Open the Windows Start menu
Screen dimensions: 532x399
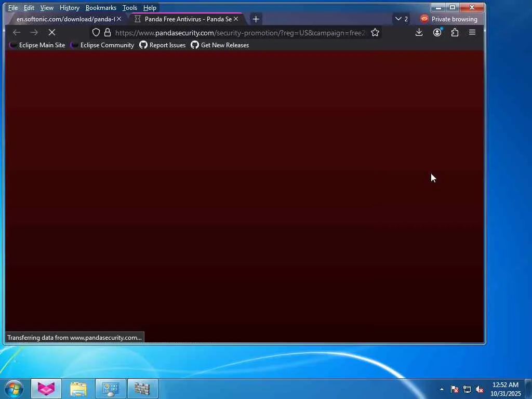(x=14, y=389)
